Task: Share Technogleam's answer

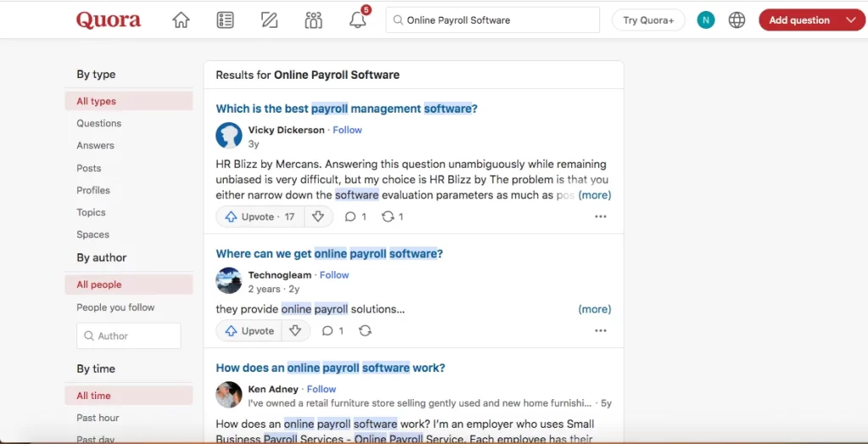Action: click(x=364, y=331)
